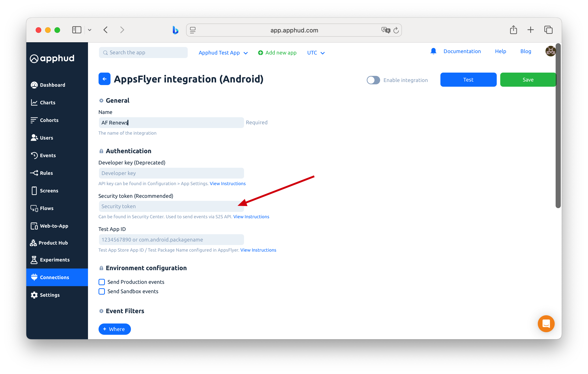This screenshot has width=588, height=374.
Task: Click the Bing extension icon
Action: [175, 30]
